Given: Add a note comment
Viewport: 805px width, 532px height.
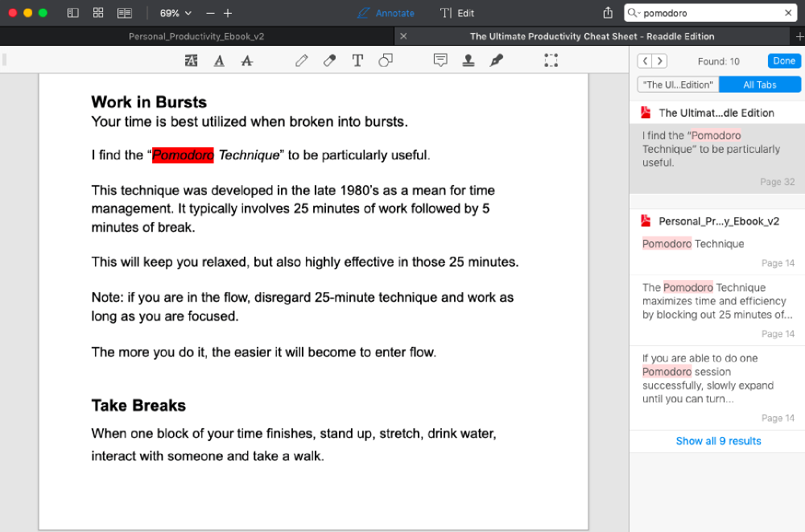Looking at the screenshot, I should 440,60.
